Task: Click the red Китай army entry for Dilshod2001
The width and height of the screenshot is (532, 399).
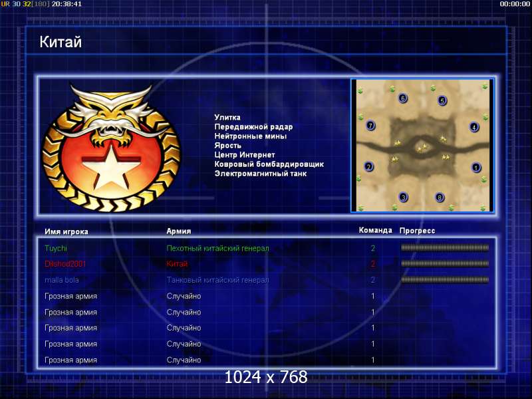Action: pyautogui.click(x=177, y=264)
